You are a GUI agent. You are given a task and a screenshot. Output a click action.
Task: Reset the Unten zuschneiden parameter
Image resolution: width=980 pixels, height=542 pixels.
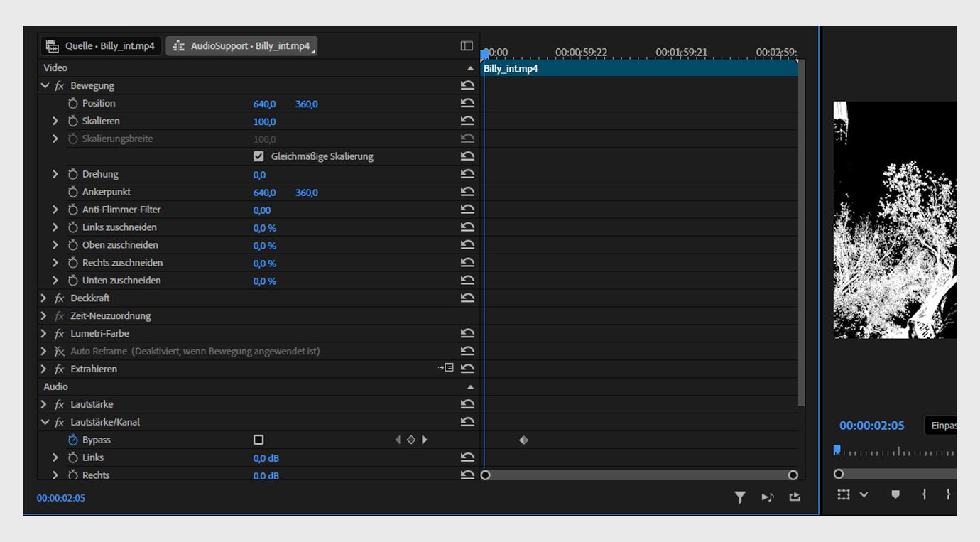point(467,281)
